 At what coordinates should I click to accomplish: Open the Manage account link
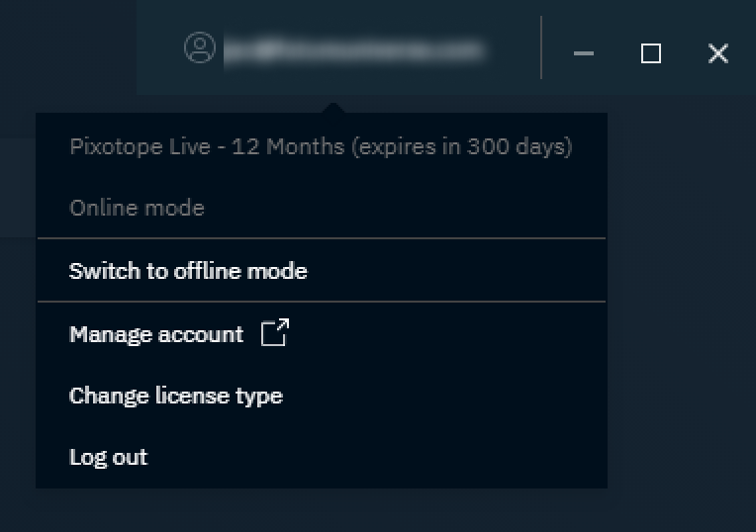coord(156,334)
